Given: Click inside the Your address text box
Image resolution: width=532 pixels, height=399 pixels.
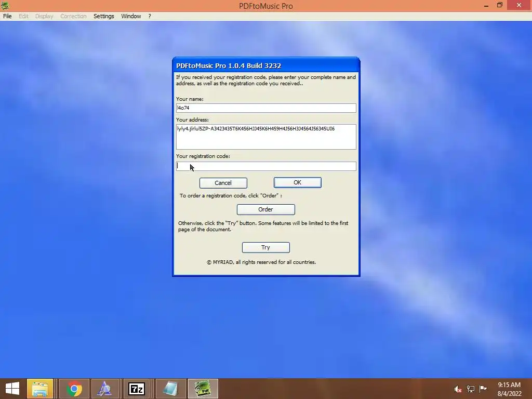Looking at the screenshot, I should (266, 137).
